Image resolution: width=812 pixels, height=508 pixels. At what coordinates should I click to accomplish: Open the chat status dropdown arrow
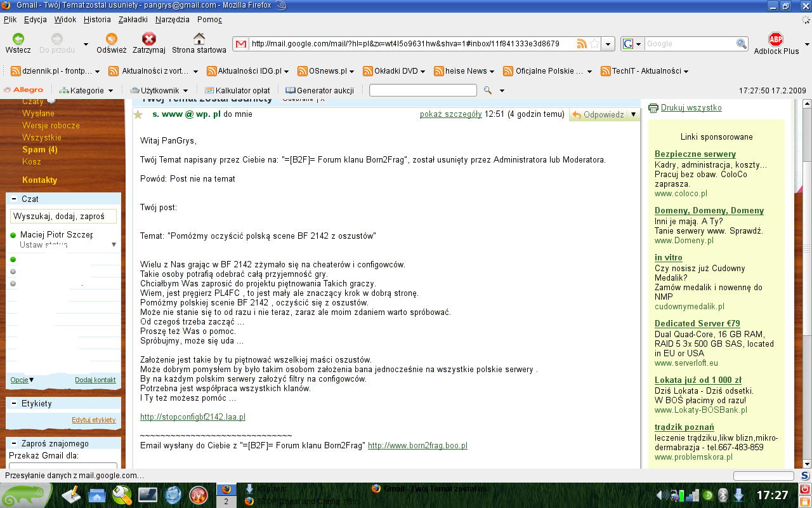point(114,244)
